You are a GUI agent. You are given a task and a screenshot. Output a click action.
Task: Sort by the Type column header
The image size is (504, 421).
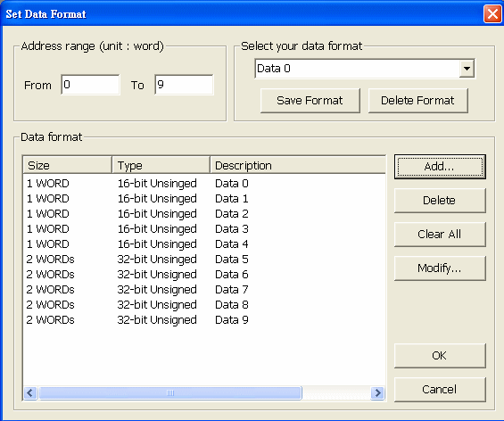[x=161, y=165]
